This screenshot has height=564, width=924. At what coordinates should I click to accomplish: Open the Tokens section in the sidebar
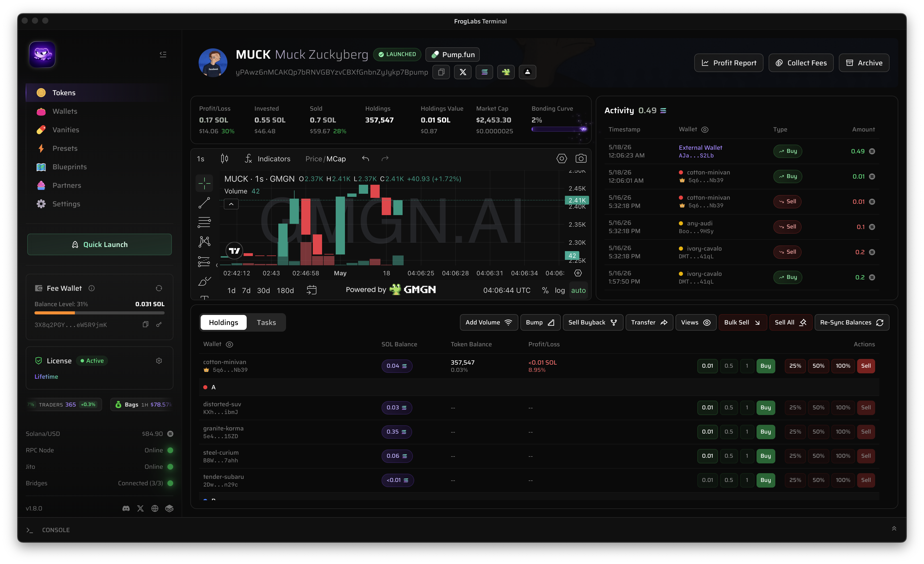(99, 93)
